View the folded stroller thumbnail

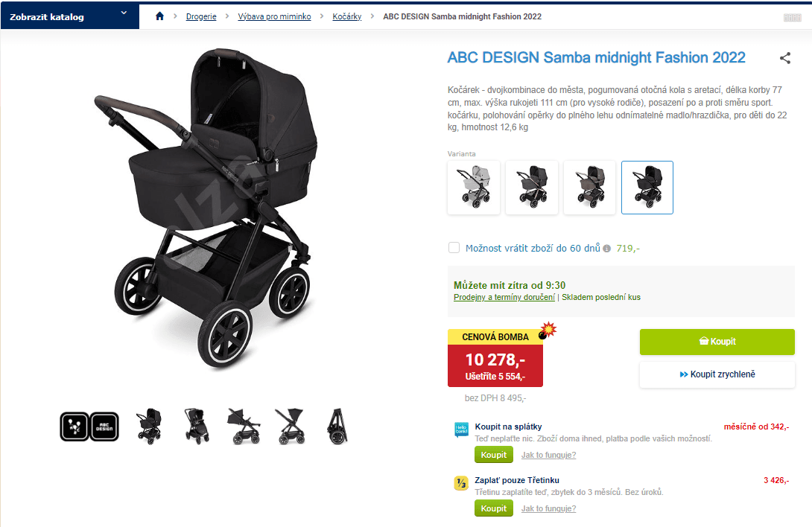point(337,426)
